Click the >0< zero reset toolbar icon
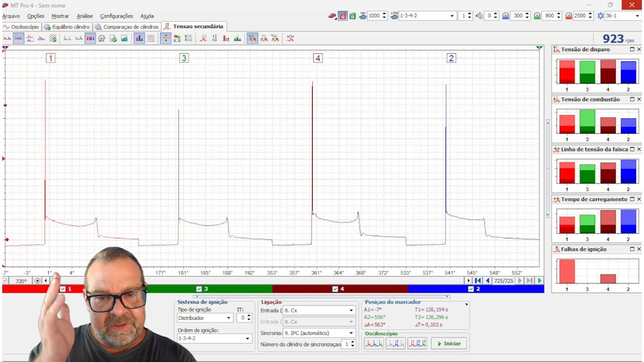Image resolution: width=644 pixels, height=362 pixels. 290,38
